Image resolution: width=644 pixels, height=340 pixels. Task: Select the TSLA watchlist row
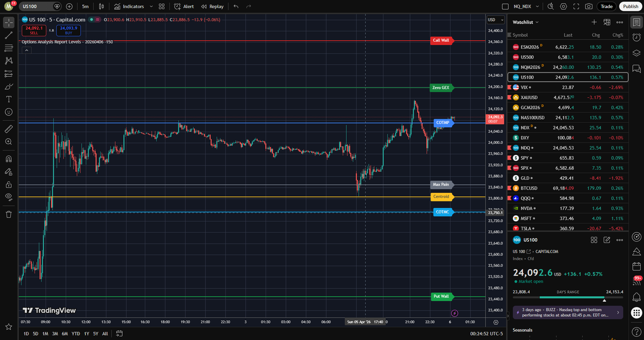coord(567,228)
